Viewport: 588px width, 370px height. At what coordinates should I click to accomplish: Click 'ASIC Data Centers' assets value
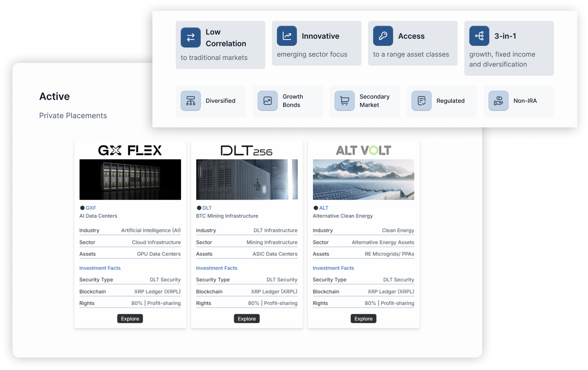pos(275,254)
